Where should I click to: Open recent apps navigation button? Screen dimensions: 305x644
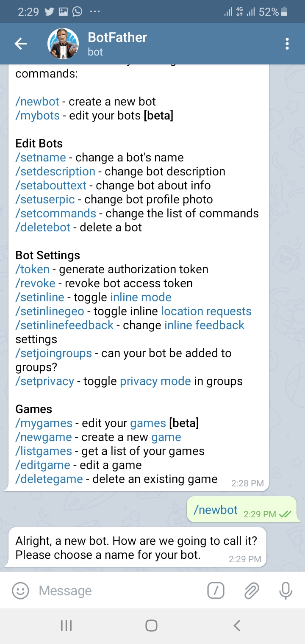[x=66, y=625]
